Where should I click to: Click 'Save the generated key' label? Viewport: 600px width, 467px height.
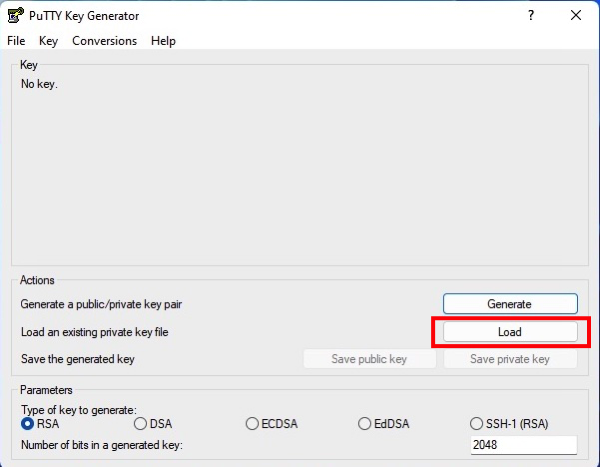(78, 359)
